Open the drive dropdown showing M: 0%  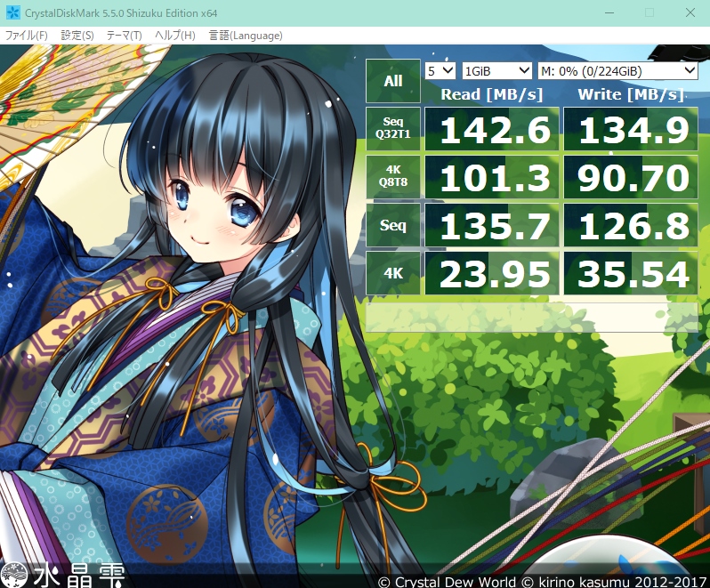click(x=617, y=71)
